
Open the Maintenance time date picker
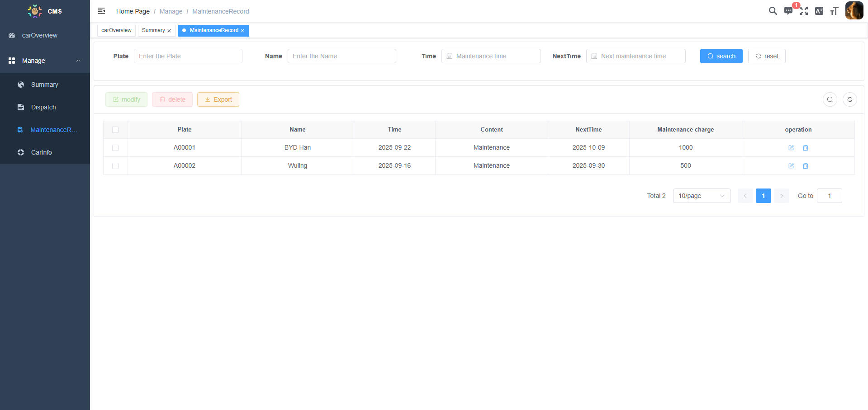(491, 56)
